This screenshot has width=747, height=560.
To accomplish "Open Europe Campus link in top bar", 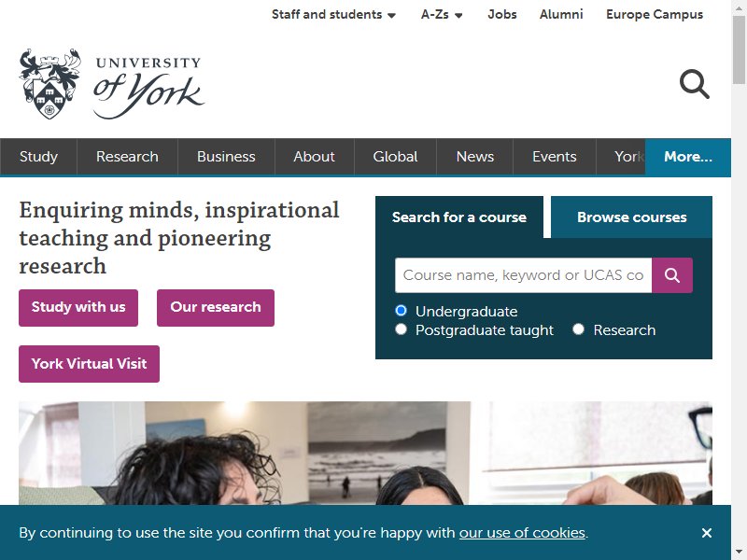I will point(655,14).
